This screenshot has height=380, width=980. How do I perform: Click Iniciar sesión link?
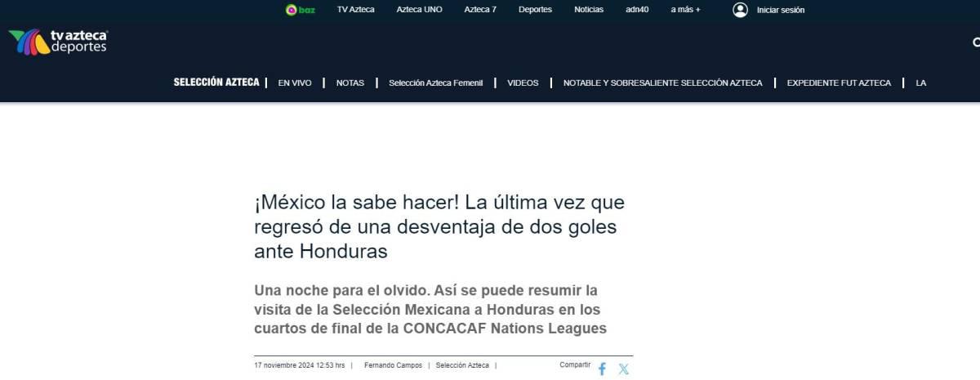781,10
